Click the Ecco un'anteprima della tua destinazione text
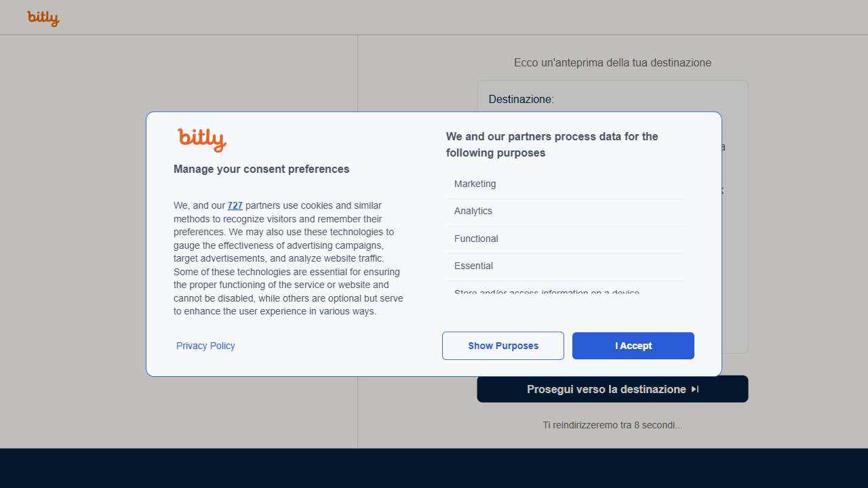The image size is (868, 488). (x=612, y=62)
